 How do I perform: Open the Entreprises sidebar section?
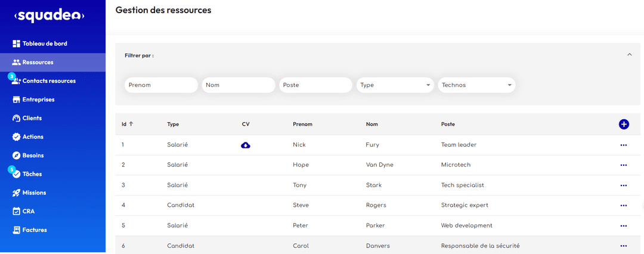tap(38, 100)
